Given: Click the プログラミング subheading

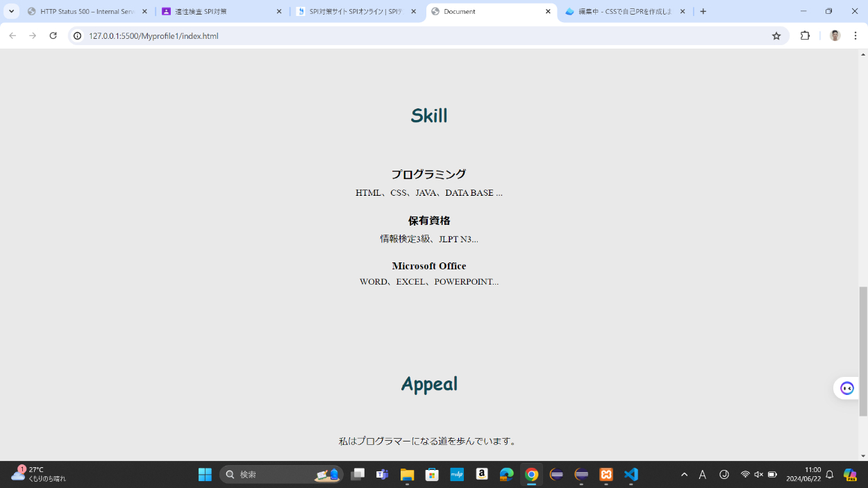Looking at the screenshot, I should [428, 174].
